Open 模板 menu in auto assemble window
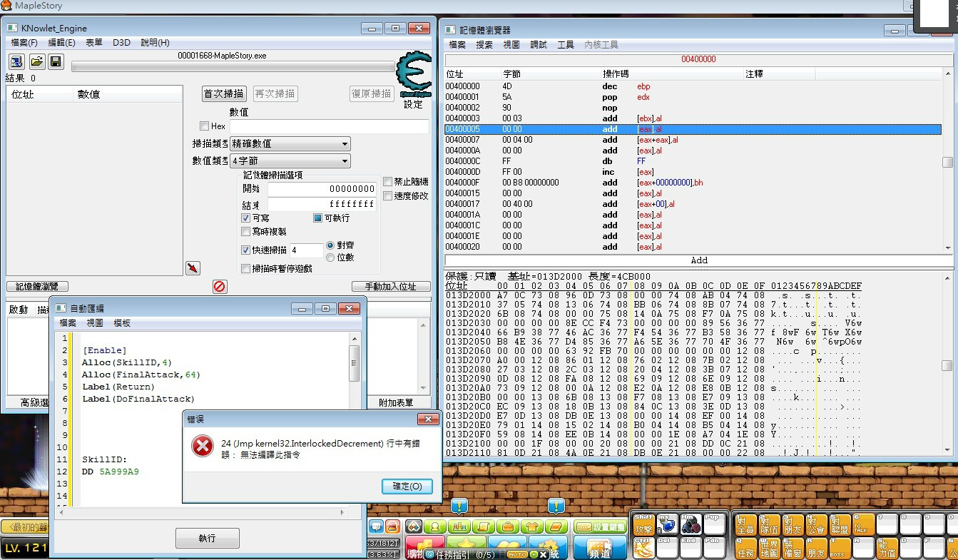958x560 pixels. tap(123, 323)
